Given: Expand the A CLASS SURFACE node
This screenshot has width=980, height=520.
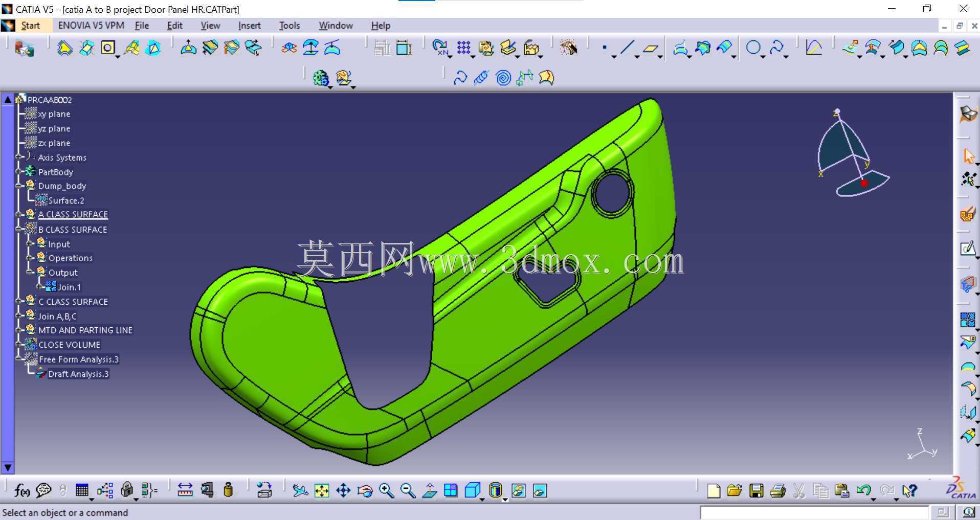Looking at the screenshot, I should pos(18,214).
